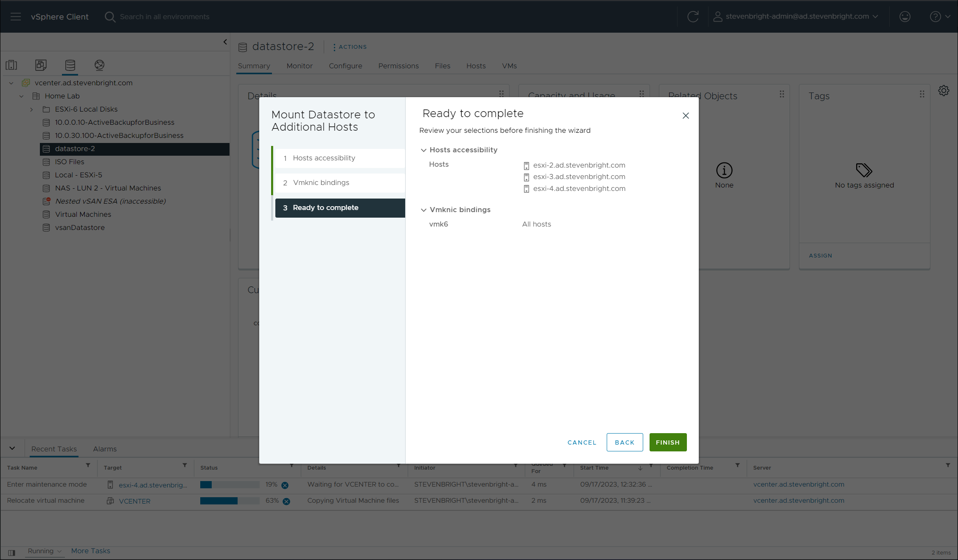
Task: Open the hamburger main menu
Action: click(16, 17)
